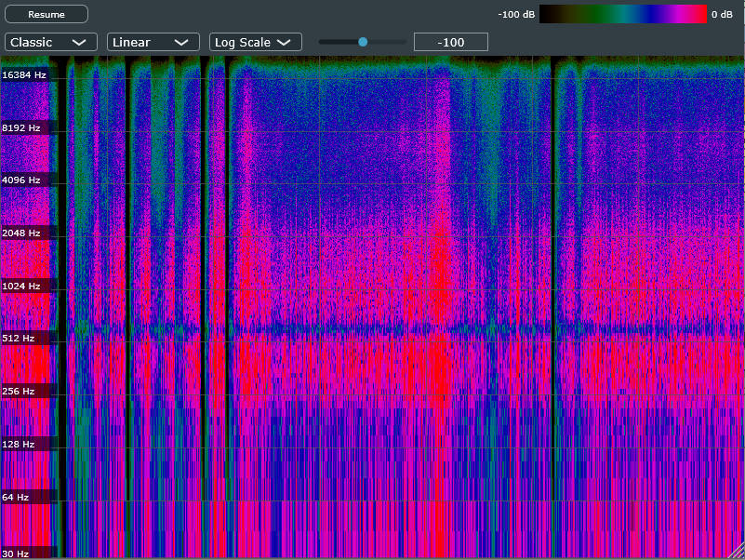This screenshot has width=745, height=560.
Task: Open the Classic color scheme dropdown
Action: point(51,42)
